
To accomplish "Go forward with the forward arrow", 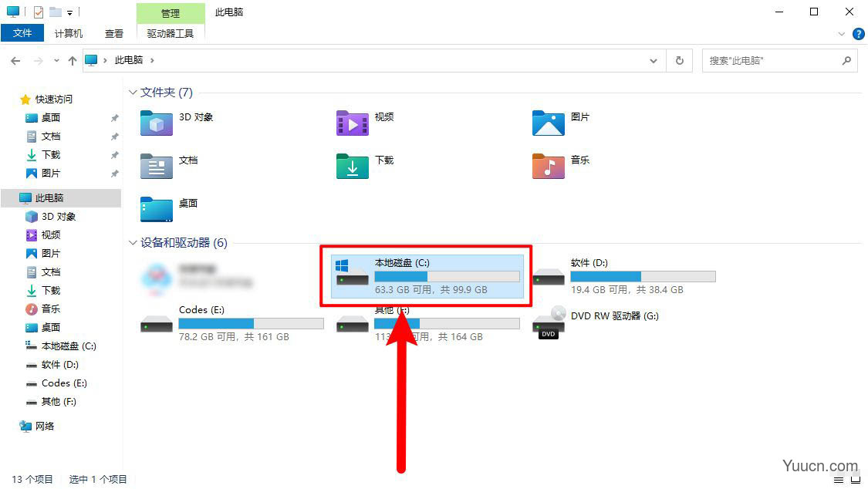I will (39, 61).
